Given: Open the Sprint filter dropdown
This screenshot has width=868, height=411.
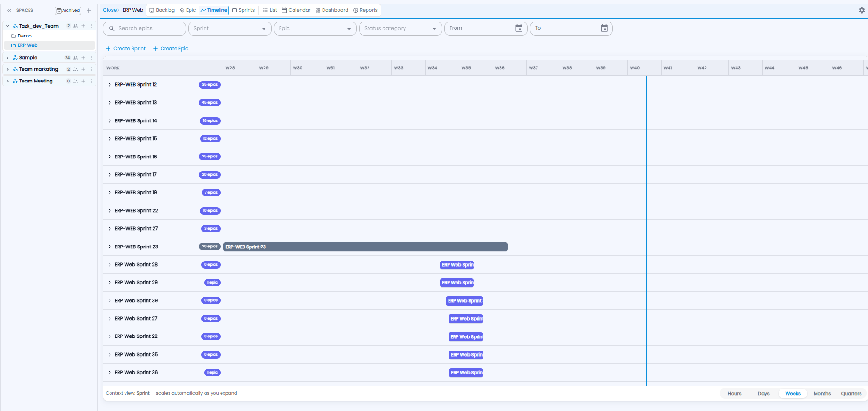Looking at the screenshot, I should pos(229,28).
